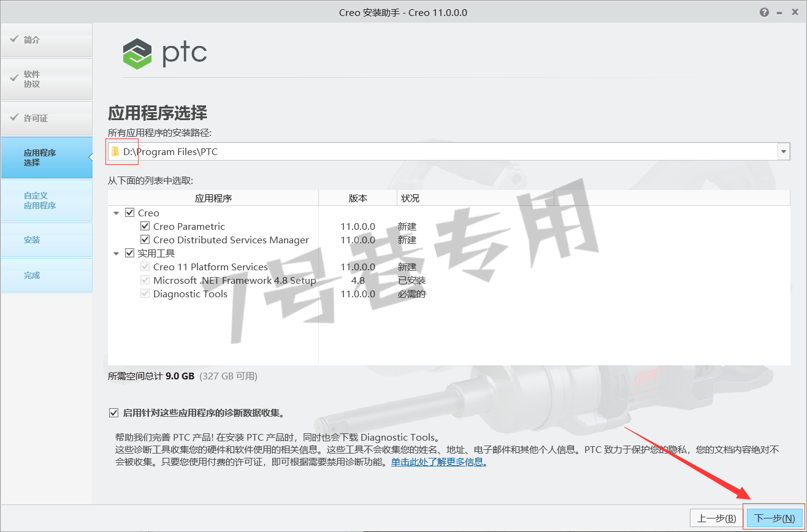Select Microsoft .NET Framework 4.8 Setup label
The width and height of the screenshot is (807, 532).
coord(235,280)
